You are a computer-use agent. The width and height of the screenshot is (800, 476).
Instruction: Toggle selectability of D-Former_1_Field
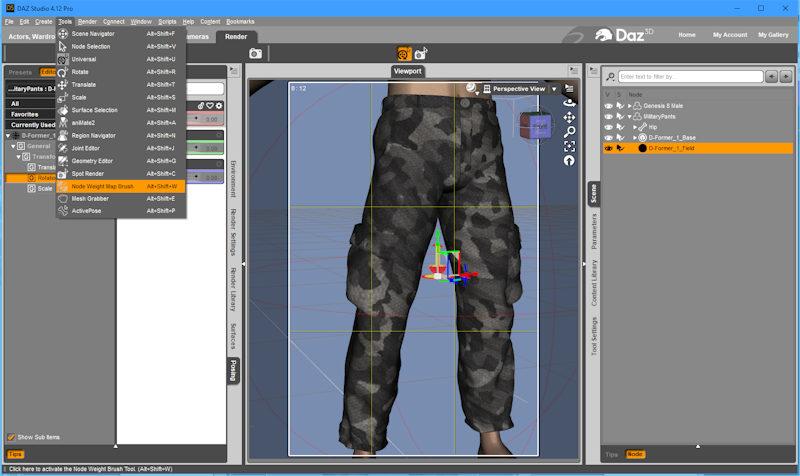(620, 148)
